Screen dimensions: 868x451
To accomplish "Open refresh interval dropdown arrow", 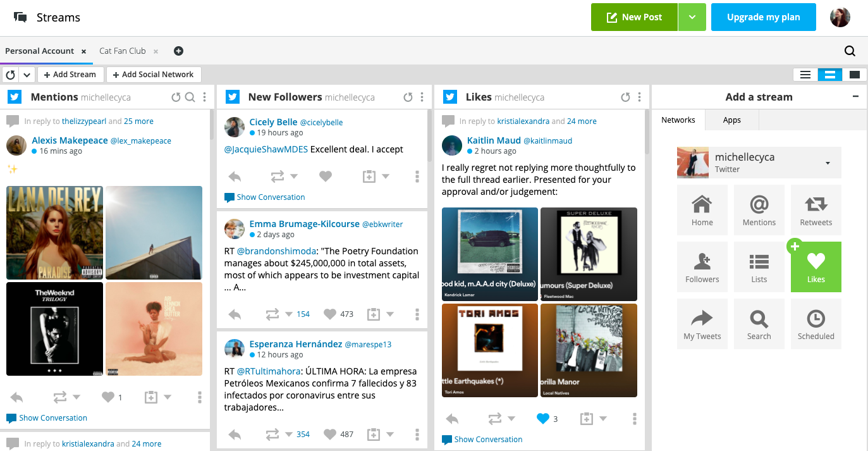I will tap(27, 75).
